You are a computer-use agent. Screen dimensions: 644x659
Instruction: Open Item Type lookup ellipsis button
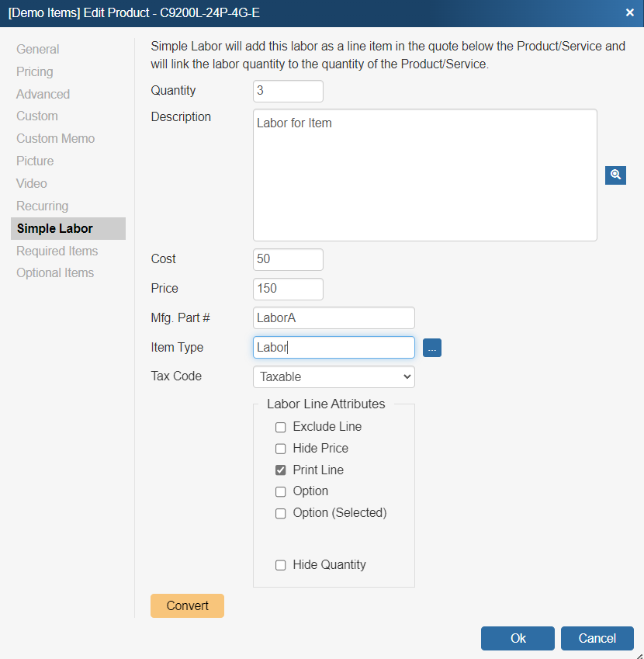tap(432, 349)
